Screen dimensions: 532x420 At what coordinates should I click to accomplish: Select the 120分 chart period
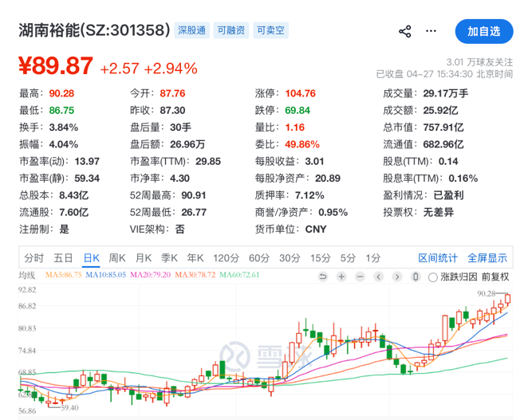pos(226,257)
